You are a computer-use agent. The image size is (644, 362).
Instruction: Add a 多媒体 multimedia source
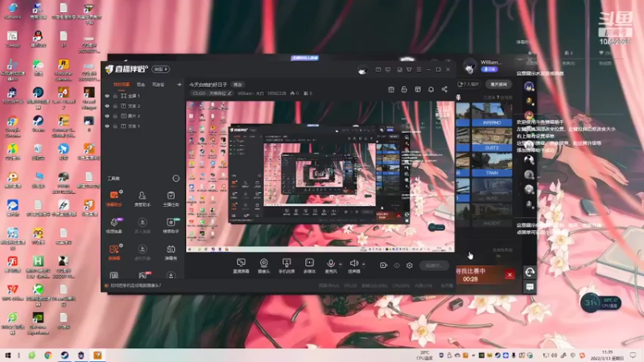click(309, 266)
